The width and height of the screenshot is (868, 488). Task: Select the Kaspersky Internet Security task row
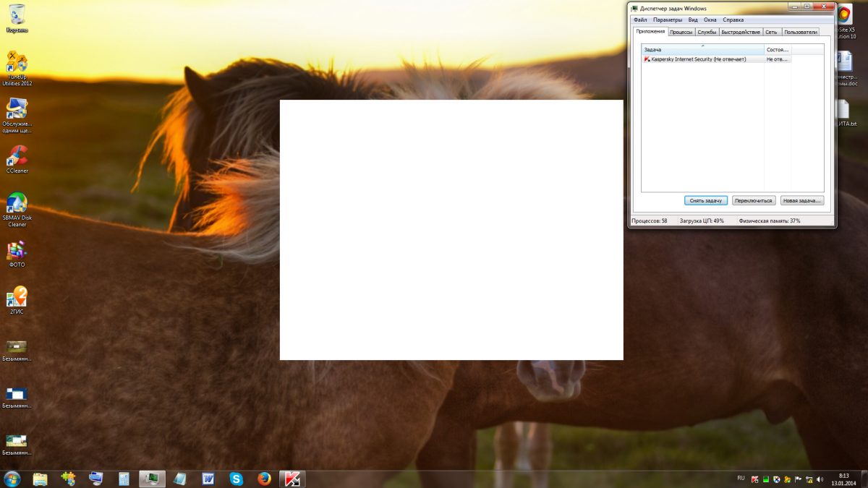click(x=702, y=59)
